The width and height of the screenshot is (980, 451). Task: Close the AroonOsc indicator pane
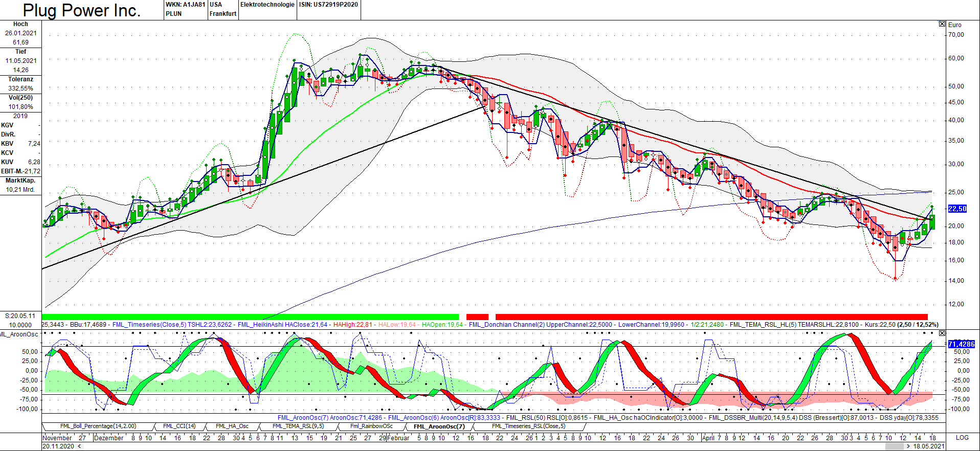(942, 333)
